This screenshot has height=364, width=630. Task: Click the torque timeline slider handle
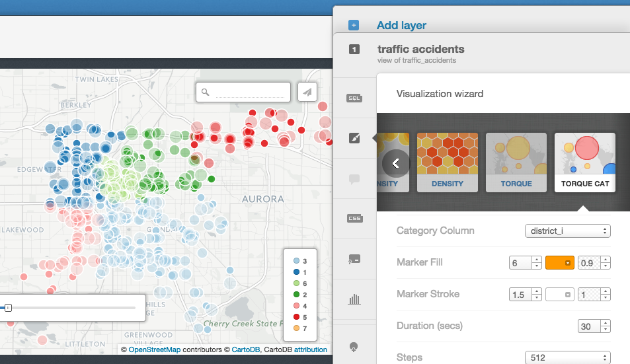click(8, 308)
